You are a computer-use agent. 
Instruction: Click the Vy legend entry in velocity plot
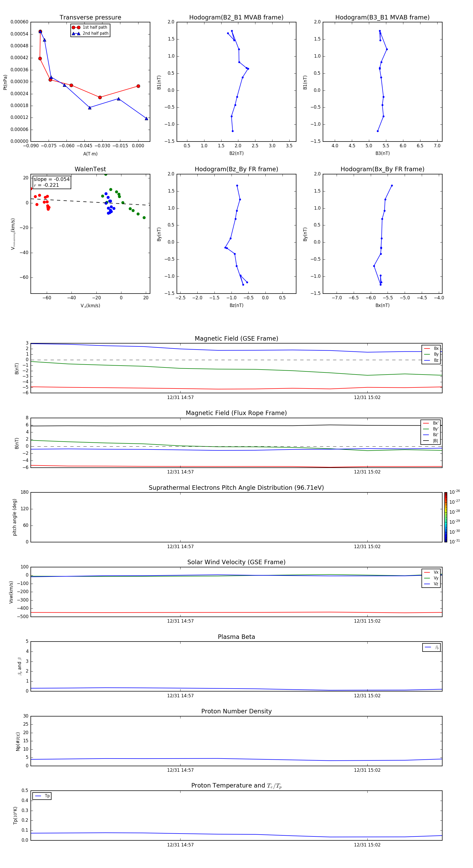[x=431, y=578]
